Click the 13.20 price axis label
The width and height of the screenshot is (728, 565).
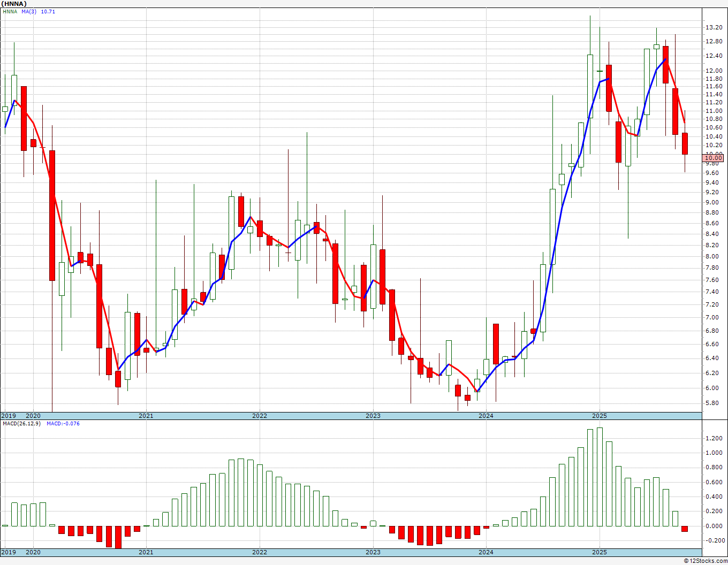(x=714, y=27)
